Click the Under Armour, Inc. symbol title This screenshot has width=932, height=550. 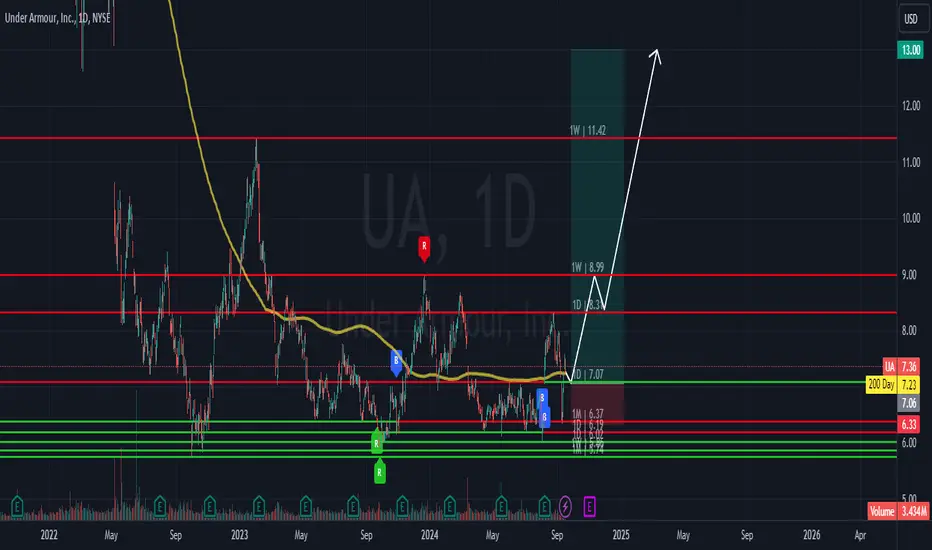point(57,18)
